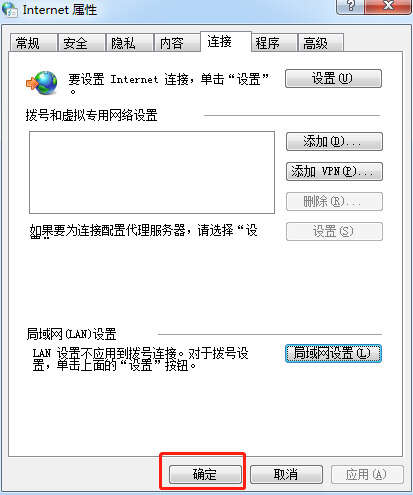Click the 删除(R)... button
Viewport: 413px width, 495px height.
pos(334,201)
